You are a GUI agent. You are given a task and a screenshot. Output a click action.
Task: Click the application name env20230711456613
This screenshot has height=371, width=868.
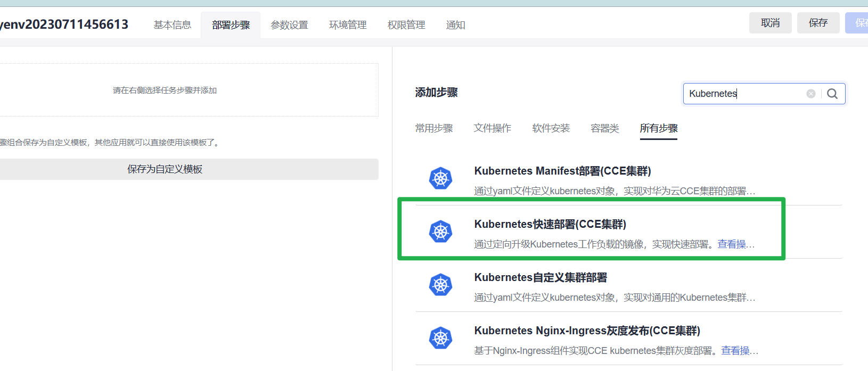[64, 24]
